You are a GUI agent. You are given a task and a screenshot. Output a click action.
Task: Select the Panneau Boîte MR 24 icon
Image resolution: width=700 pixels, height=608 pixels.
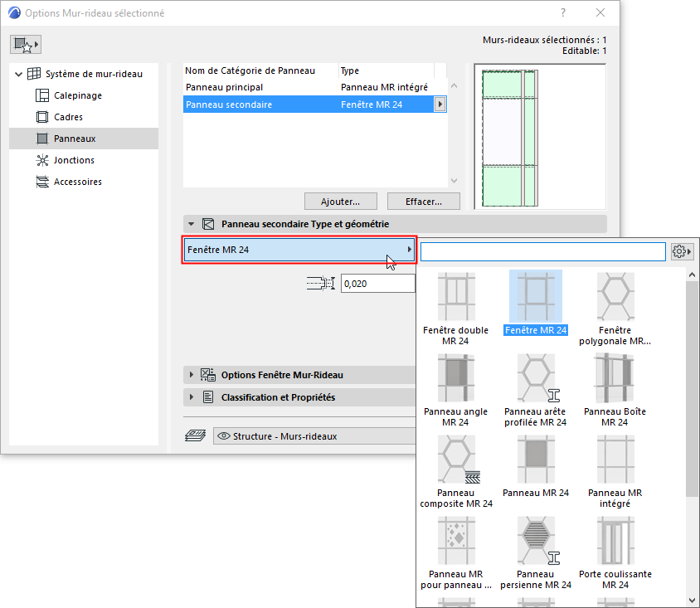615,377
